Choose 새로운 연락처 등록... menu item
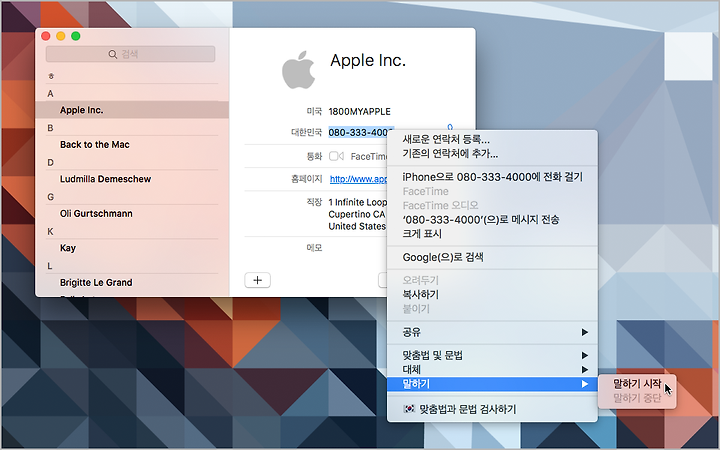The image size is (720, 450). point(492,140)
